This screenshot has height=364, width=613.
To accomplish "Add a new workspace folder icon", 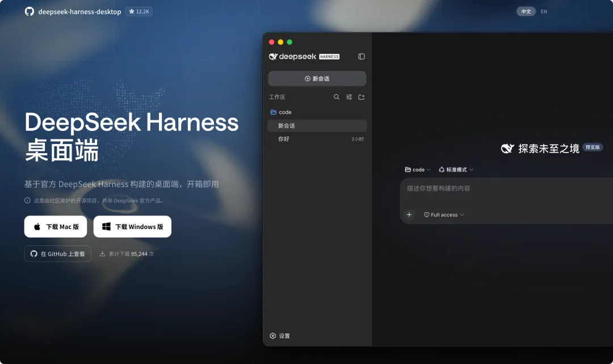I will (x=361, y=97).
